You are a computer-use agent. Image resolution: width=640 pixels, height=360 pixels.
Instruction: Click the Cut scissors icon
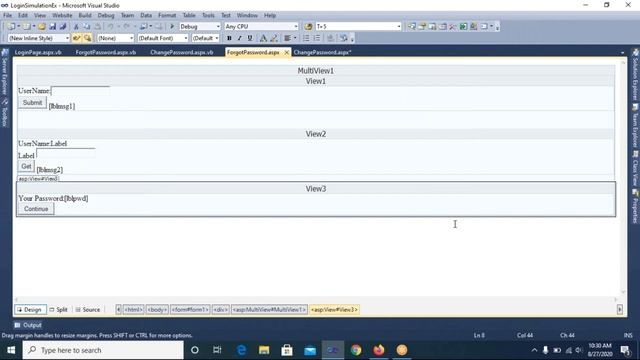point(76,27)
